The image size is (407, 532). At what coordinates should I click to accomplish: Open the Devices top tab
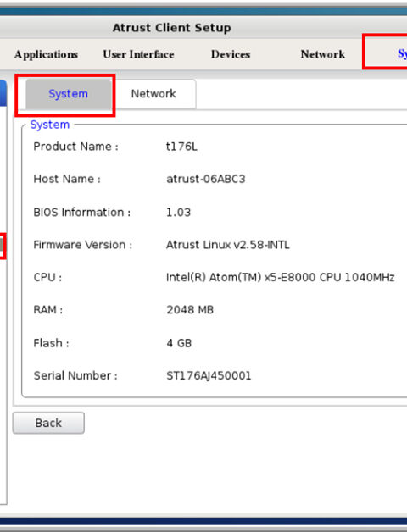(x=231, y=54)
